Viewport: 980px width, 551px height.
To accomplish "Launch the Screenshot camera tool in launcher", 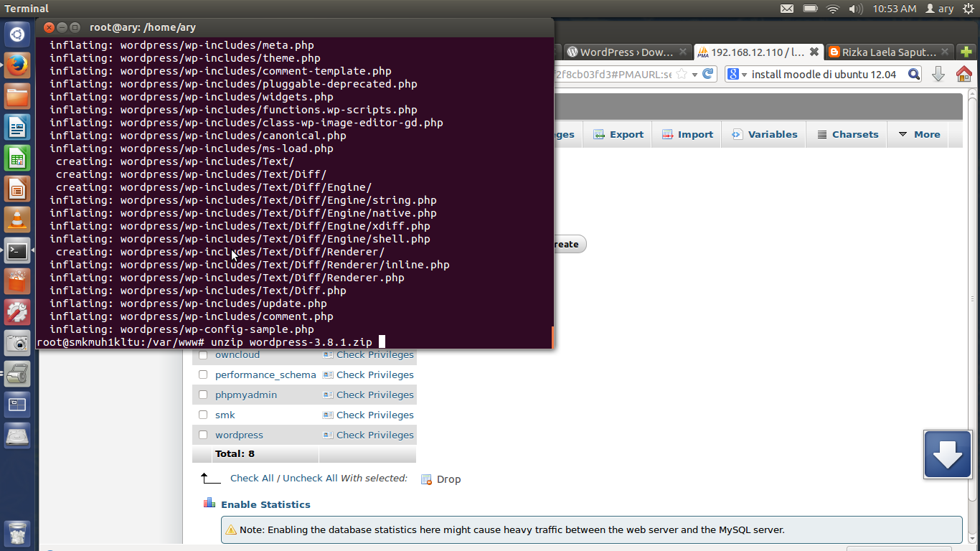I will point(17,344).
